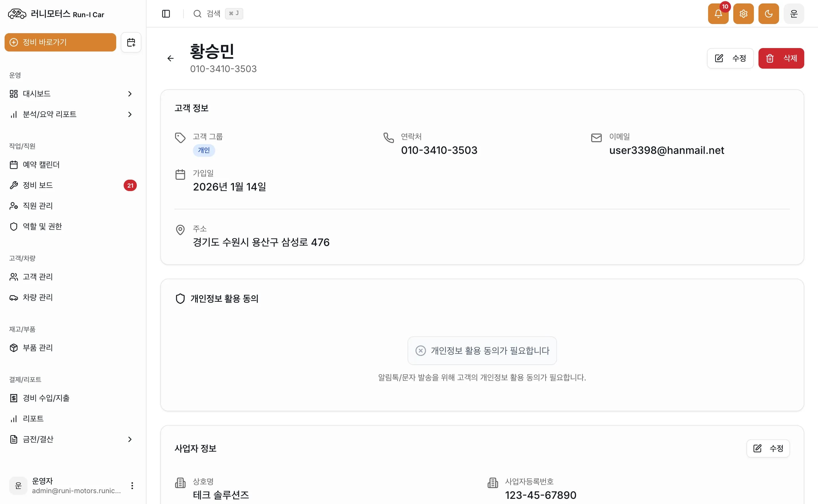818x504 pixels.
Task: Toggle dark mode with the moon icon
Action: (768, 14)
